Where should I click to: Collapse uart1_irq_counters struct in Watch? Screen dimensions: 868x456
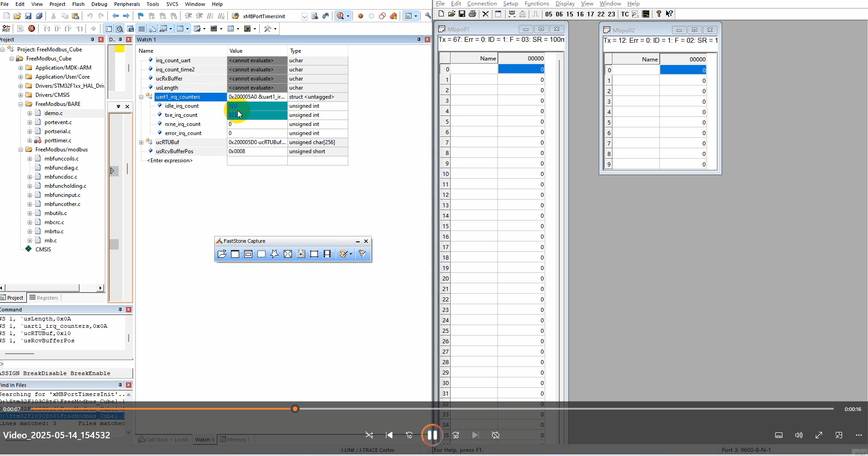coord(141,97)
